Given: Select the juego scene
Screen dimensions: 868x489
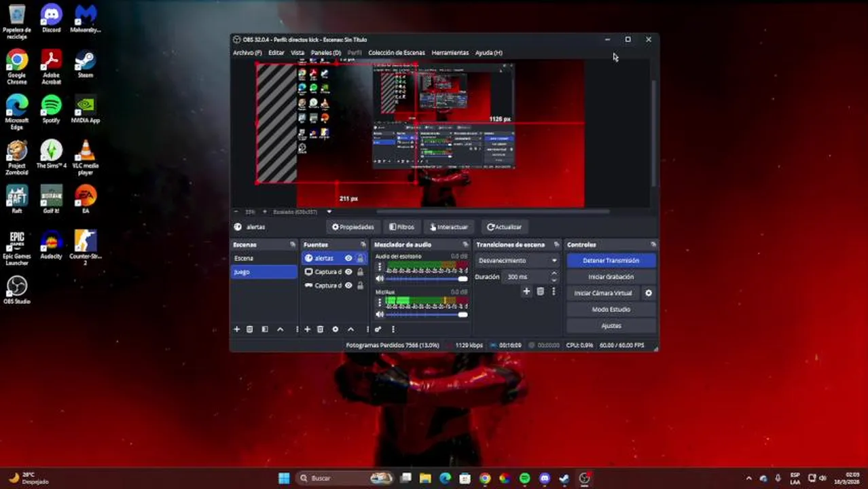Looking at the screenshot, I should tap(264, 272).
